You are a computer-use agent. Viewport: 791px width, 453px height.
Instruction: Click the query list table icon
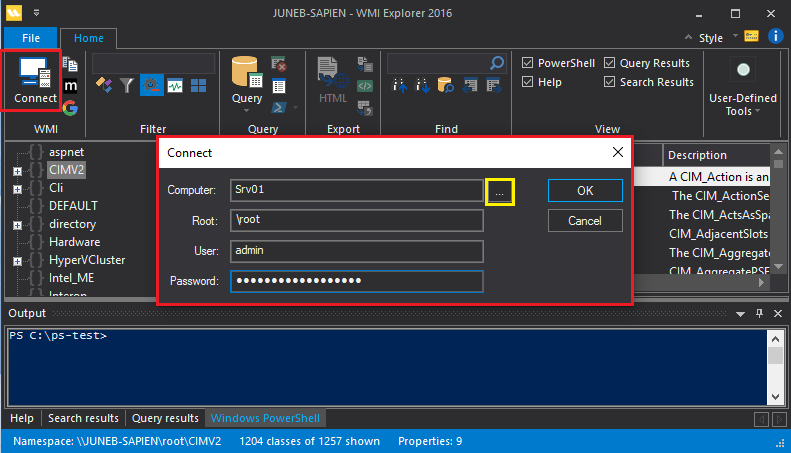coord(278,86)
